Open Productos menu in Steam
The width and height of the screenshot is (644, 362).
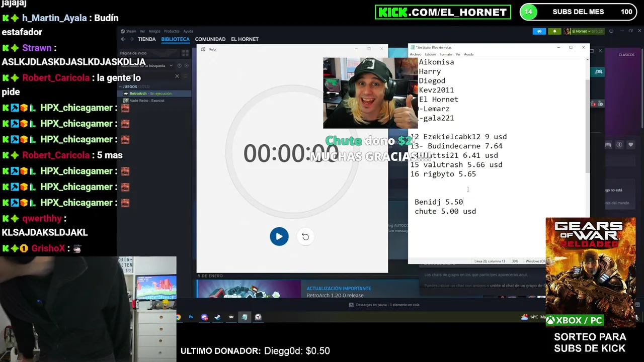point(172,31)
